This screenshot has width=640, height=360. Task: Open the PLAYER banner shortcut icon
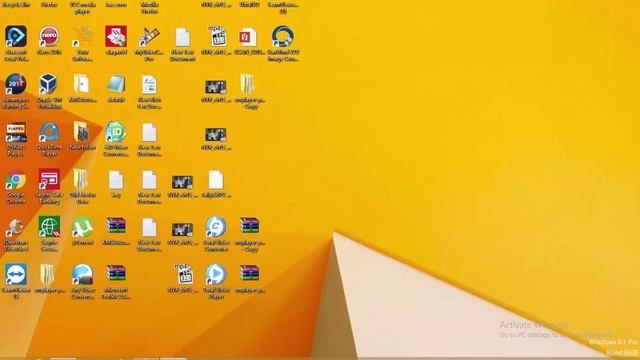click(x=16, y=132)
